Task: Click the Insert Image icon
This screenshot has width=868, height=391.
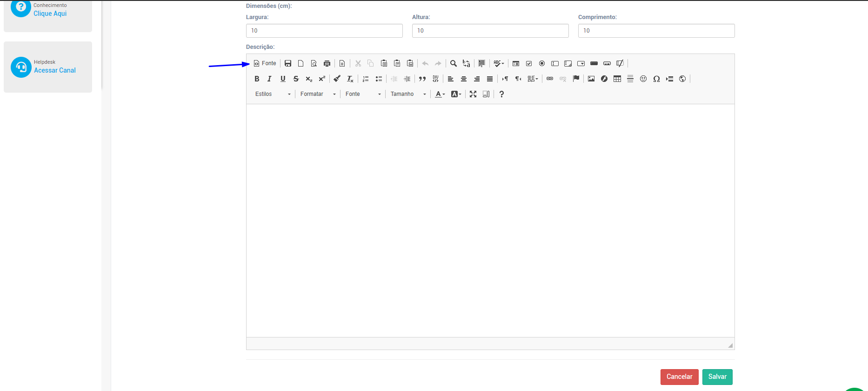Action: 591,79
